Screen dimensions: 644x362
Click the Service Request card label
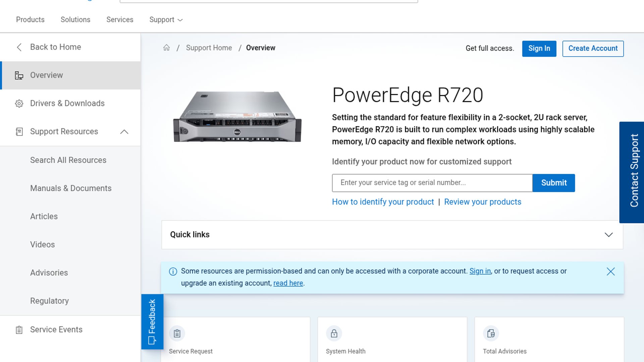191,351
